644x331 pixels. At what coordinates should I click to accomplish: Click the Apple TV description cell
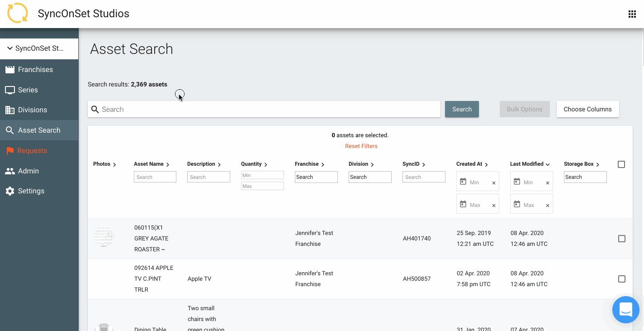coord(199,279)
